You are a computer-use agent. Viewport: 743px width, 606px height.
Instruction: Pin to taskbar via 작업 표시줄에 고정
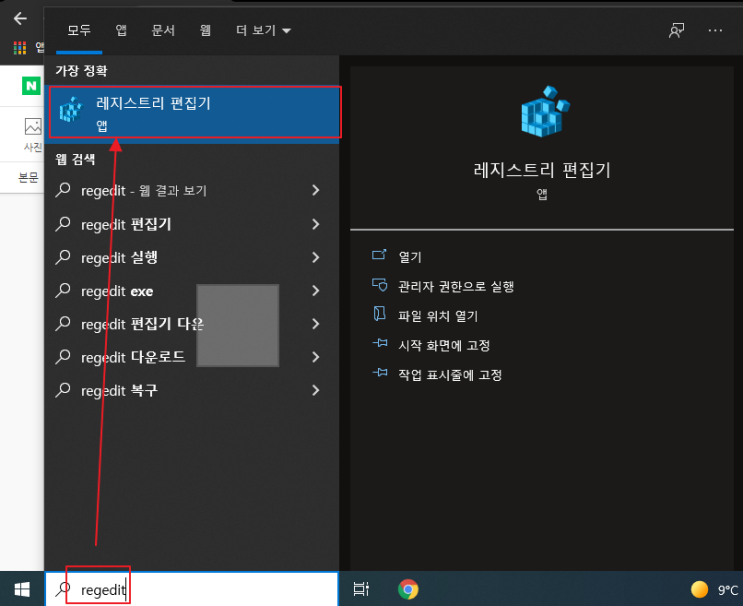(x=450, y=375)
